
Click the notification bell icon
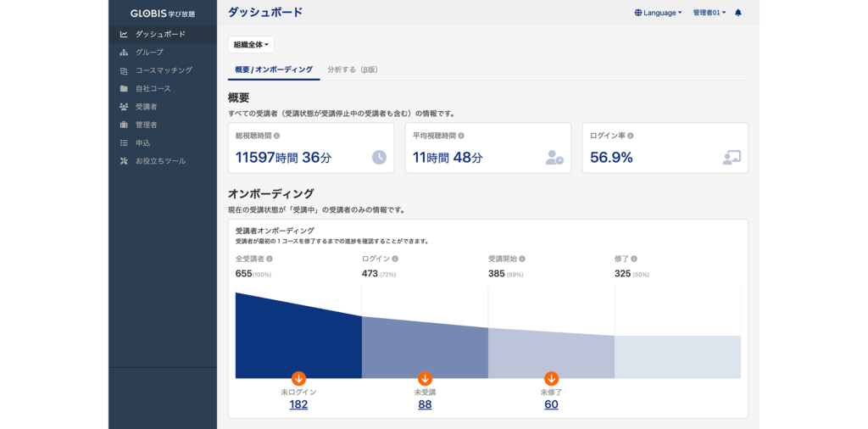pos(738,13)
